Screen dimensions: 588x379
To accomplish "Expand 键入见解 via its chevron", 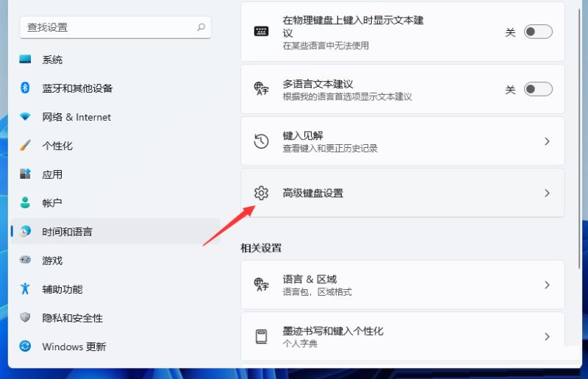I will tap(547, 141).
